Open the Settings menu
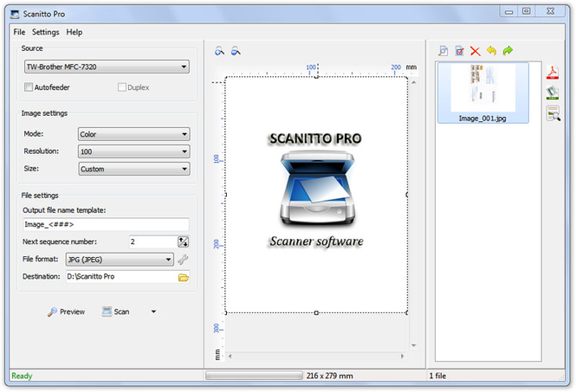The width and height of the screenshot is (576, 392). pos(46,32)
